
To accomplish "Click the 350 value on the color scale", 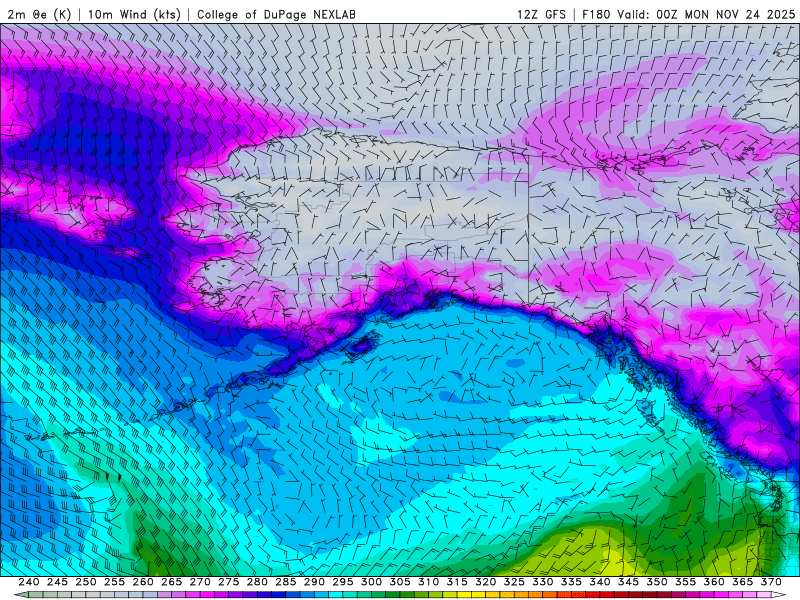I will click(657, 582).
